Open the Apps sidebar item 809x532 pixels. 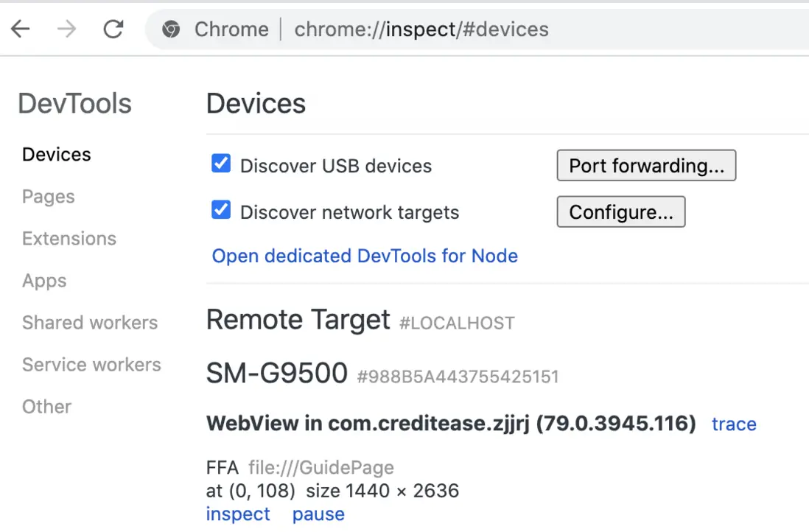[44, 281]
